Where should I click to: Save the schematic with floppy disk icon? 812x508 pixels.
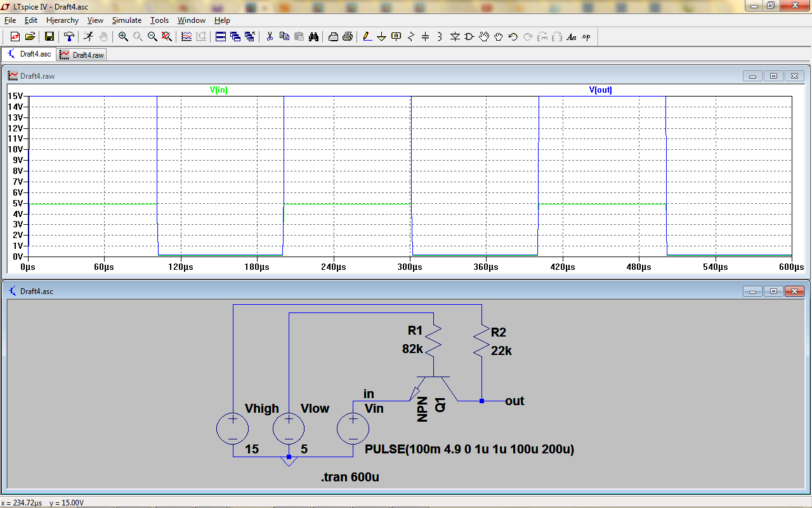(x=49, y=37)
